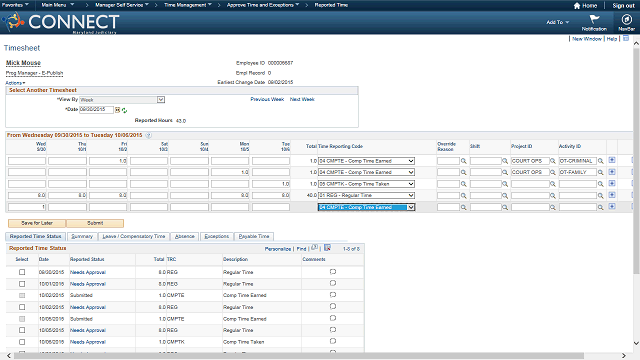
Task: Click the vertical scrollbar on the right
Action: (x=636, y=163)
